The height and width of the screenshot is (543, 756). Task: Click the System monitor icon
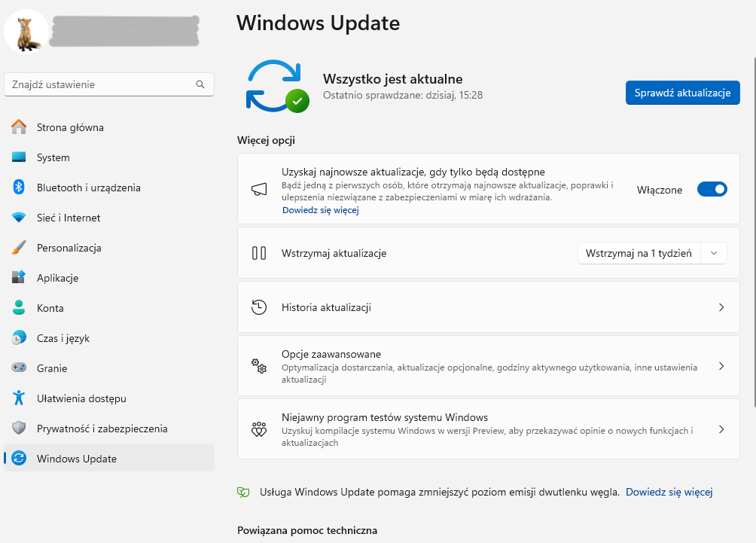pyautogui.click(x=19, y=157)
